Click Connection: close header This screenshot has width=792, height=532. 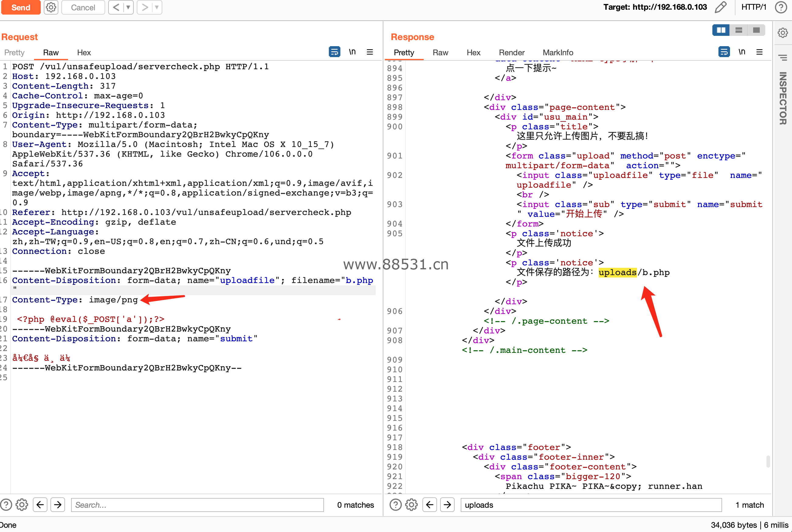58,251
